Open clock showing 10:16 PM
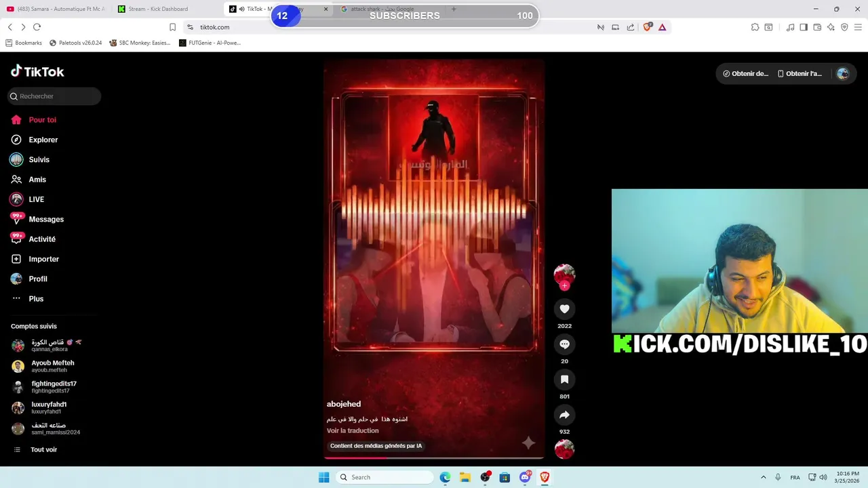868x488 pixels. (847, 477)
